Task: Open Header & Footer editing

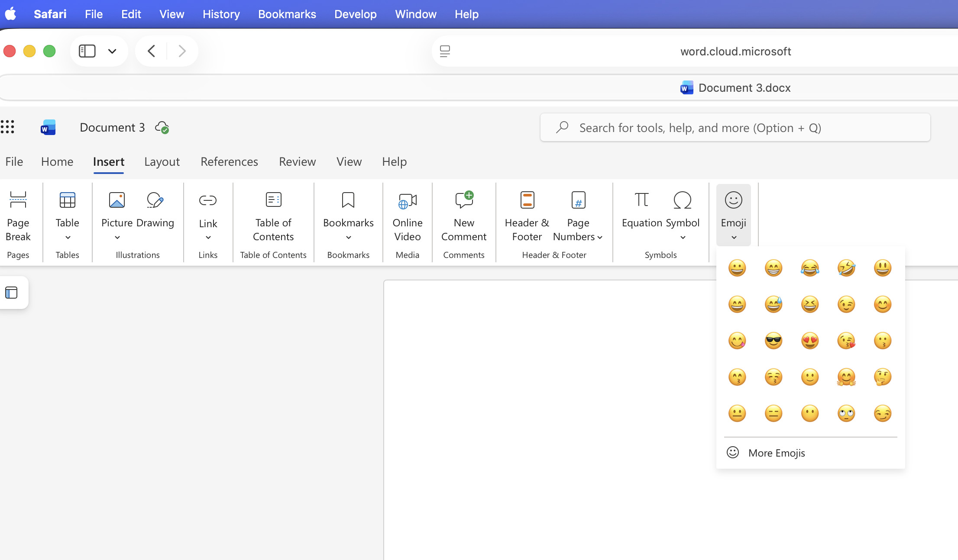Action: (x=527, y=216)
